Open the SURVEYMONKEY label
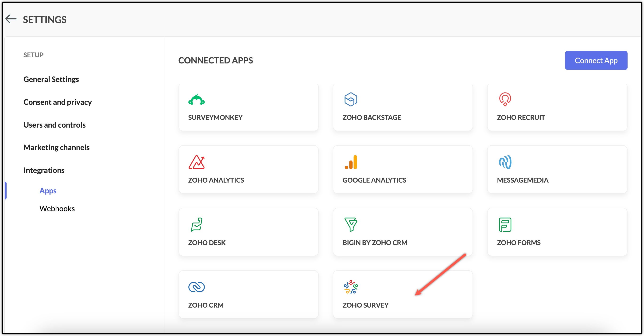 pyautogui.click(x=215, y=117)
